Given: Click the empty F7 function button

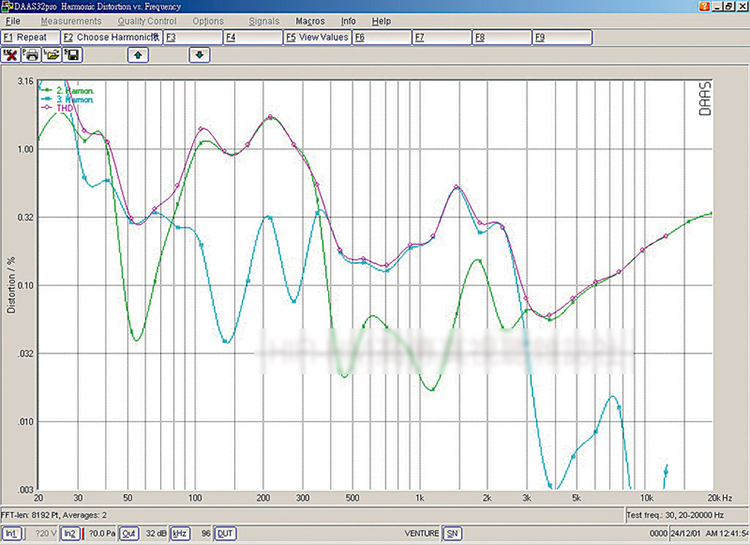Looking at the screenshot, I should coord(442,37).
